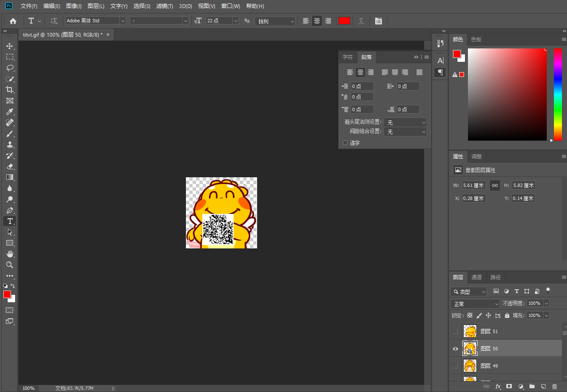Click the Home icon in options bar
Screen dimensions: 567x392
point(13,21)
